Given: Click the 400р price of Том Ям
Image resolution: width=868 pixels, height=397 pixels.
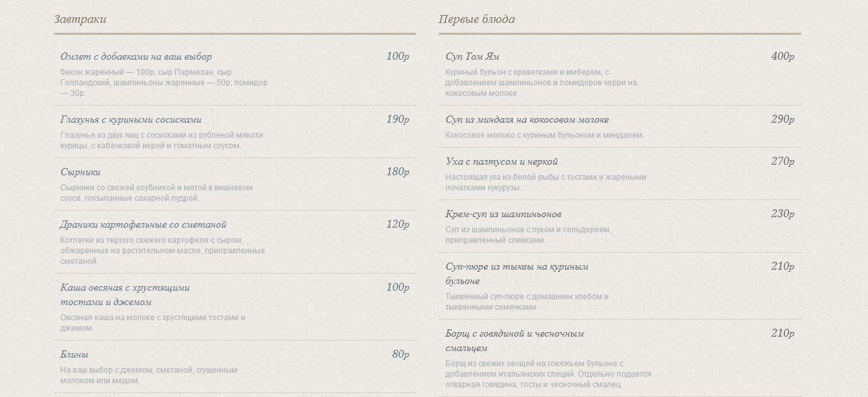Looking at the screenshot, I should (x=783, y=57).
